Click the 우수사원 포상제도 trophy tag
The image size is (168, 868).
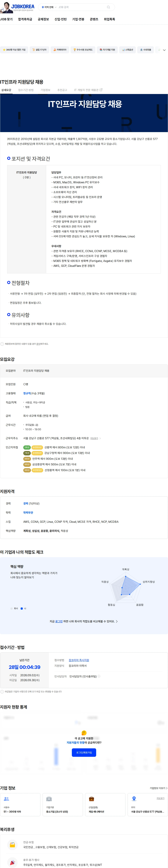[x=83, y=50]
